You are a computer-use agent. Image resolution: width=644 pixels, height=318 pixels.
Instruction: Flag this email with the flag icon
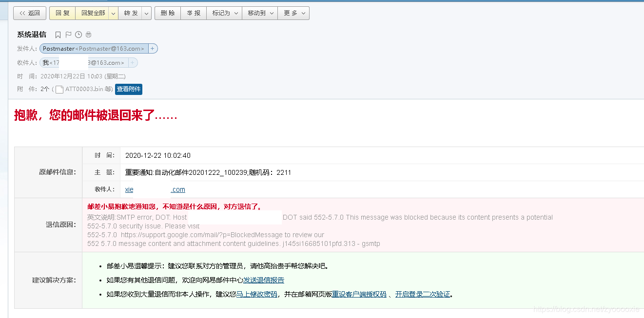point(68,35)
